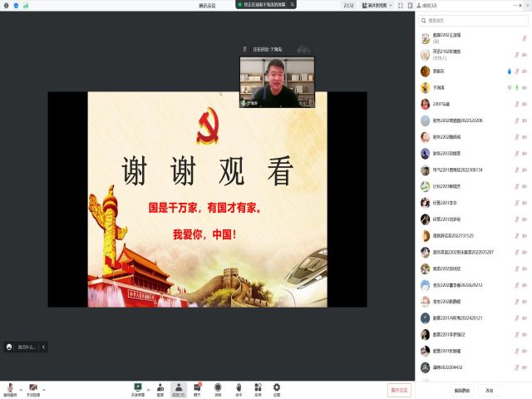Select member row ending 2022420121
Image resolution: width=532 pixels, height=399 pixels.
pyautogui.click(x=473, y=318)
